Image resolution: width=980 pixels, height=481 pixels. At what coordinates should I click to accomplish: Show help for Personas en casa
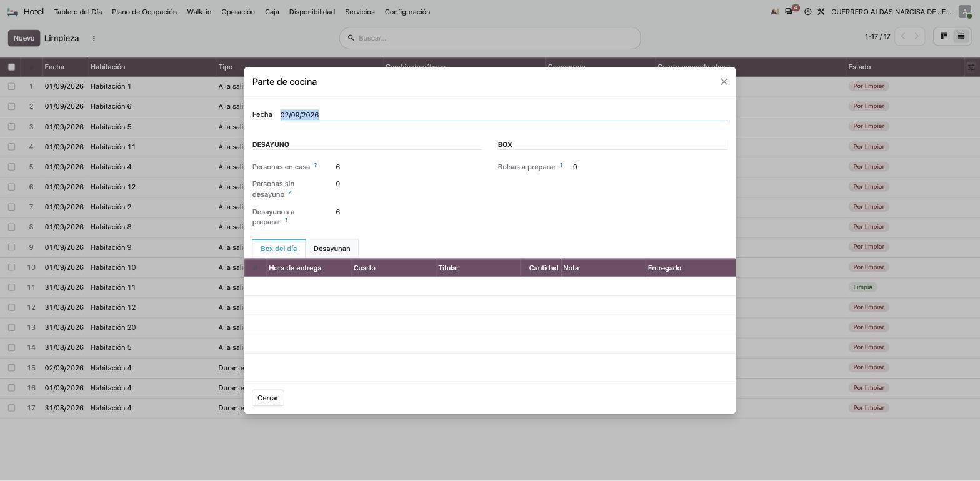[x=316, y=165]
